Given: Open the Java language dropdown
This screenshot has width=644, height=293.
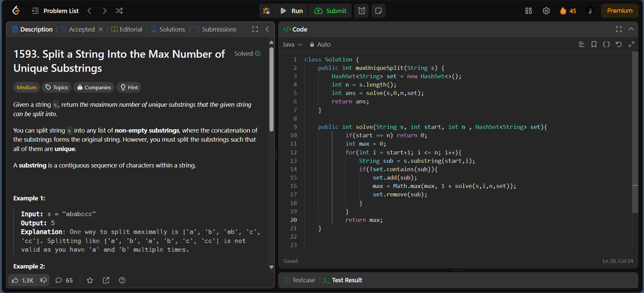Looking at the screenshot, I should click(292, 45).
